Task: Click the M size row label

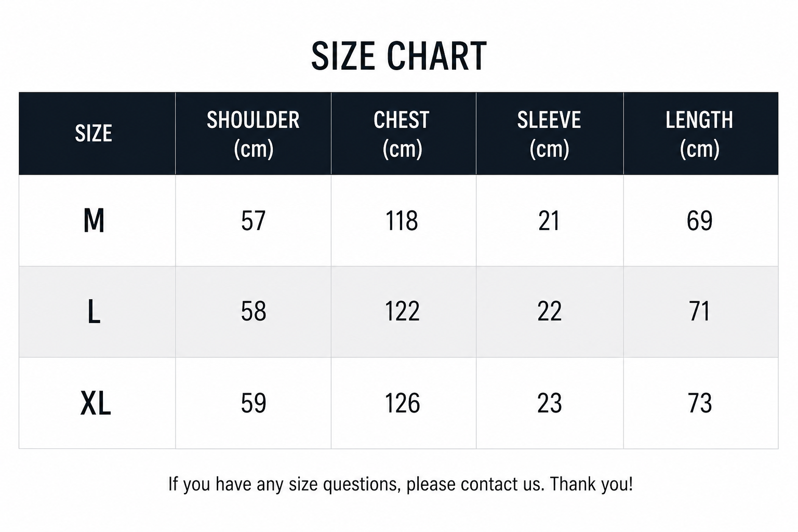Action: [94, 220]
